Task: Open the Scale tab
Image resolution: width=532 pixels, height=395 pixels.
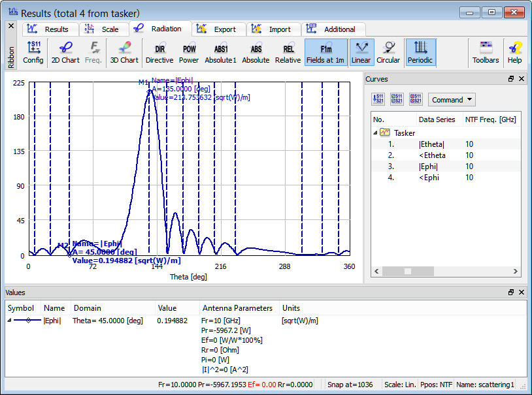Action: [x=103, y=29]
